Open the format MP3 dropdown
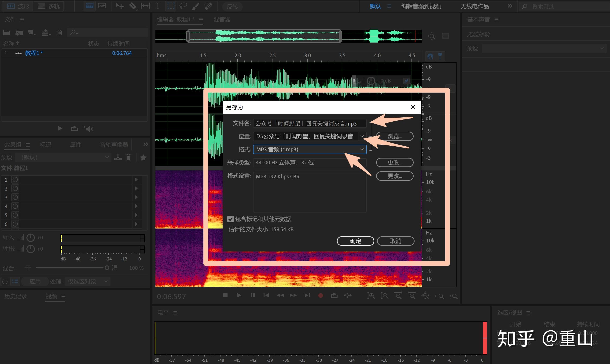Image resolution: width=610 pixels, height=364 pixels. (310, 149)
